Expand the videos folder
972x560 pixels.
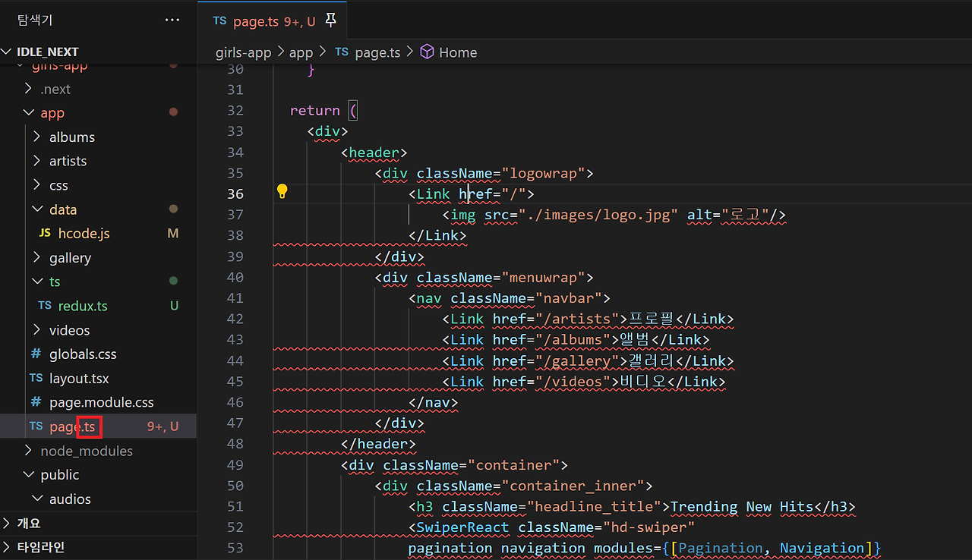[x=36, y=330]
